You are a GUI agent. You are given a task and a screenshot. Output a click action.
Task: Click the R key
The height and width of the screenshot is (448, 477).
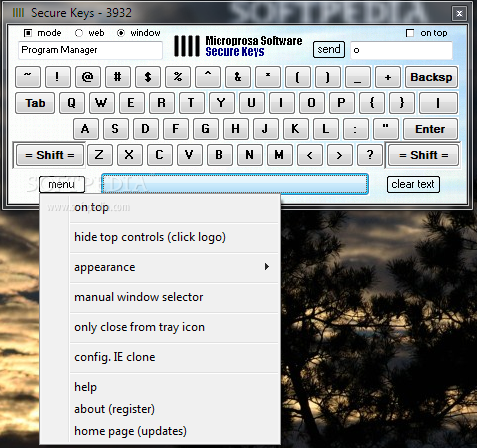(162, 103)
